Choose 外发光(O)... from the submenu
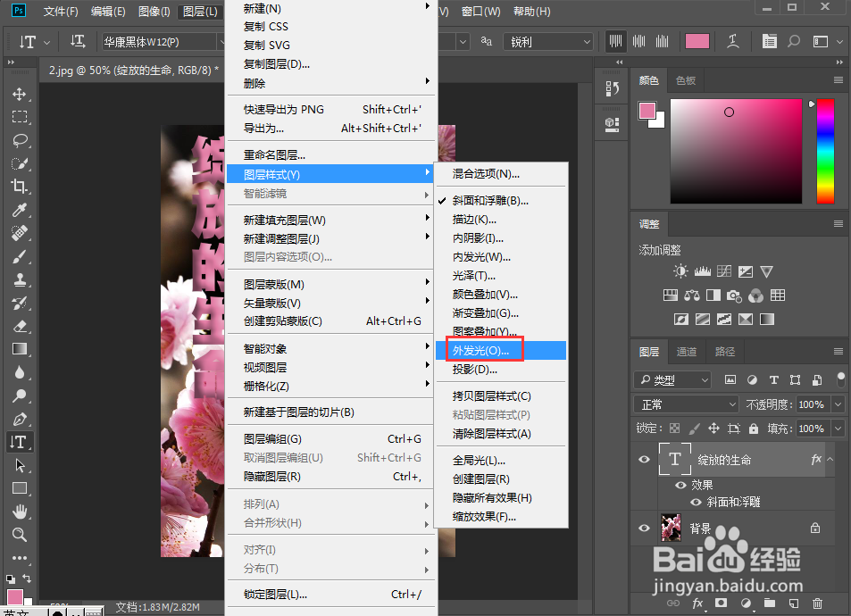Viewport: 851px width, 616px height. [x=501, y=351]
